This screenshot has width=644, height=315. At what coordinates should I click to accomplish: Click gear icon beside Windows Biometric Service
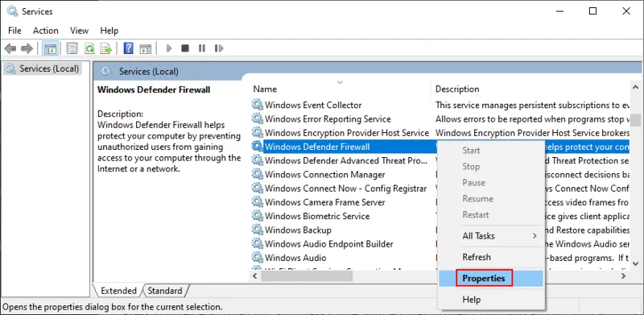tap(258, 215)
